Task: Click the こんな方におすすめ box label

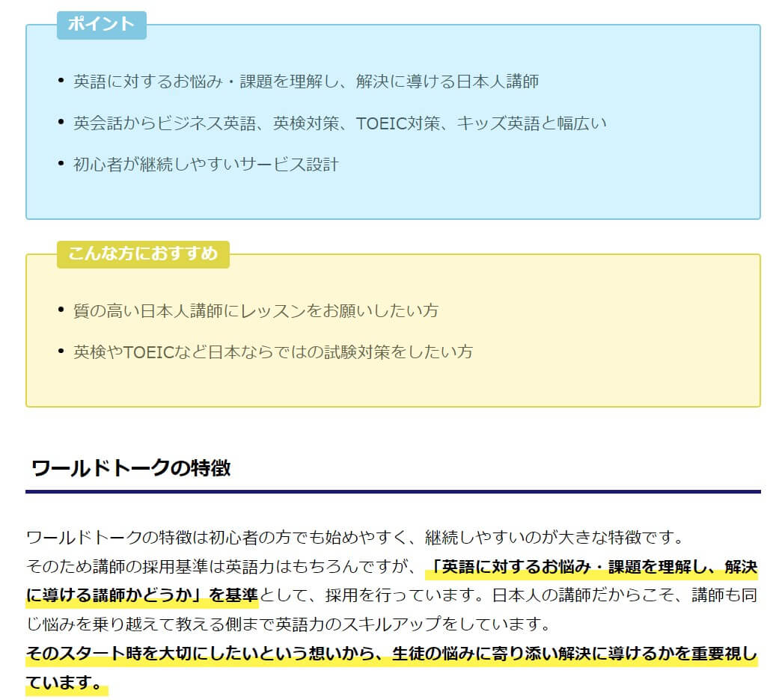Action: point(143,254)
